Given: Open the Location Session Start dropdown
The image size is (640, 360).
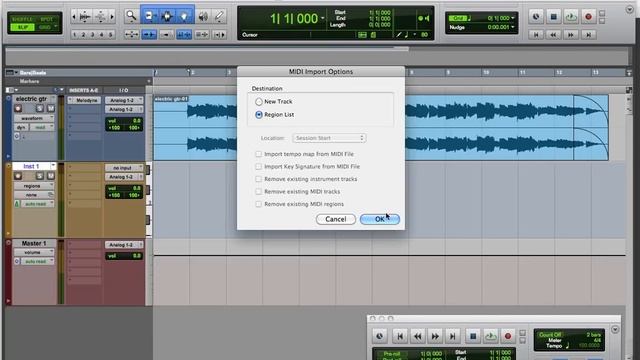Looking at the screenshot, I should click(329, 138).
